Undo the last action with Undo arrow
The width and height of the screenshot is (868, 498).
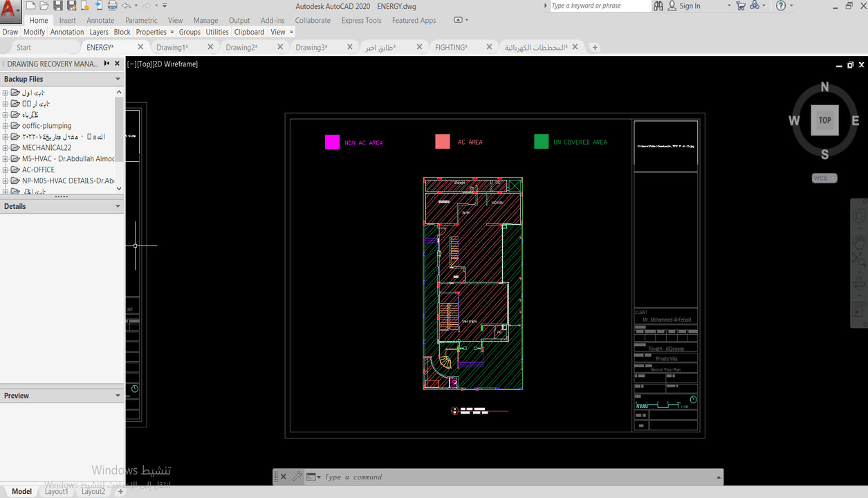coord(126,6)
